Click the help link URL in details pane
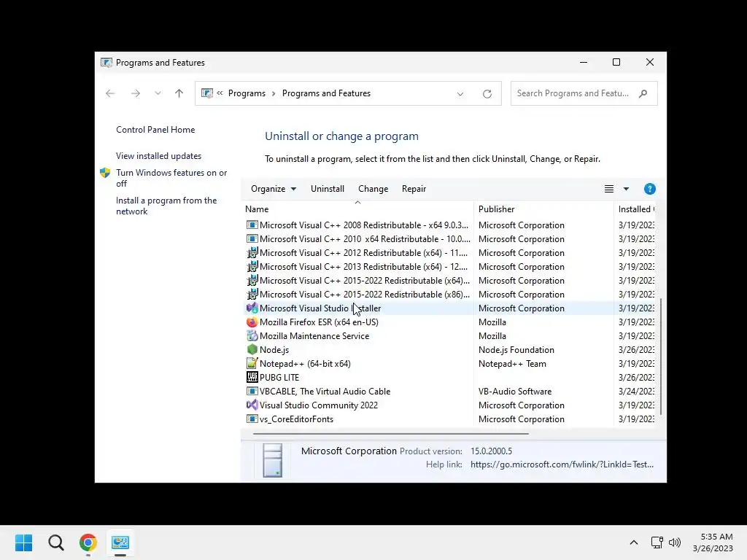 coord(562,464)
